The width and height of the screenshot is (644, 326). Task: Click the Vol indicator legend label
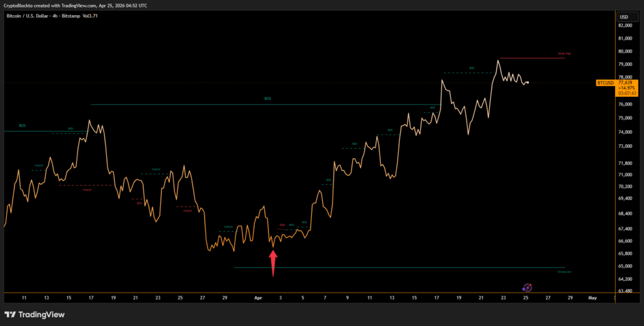[97, 16]
